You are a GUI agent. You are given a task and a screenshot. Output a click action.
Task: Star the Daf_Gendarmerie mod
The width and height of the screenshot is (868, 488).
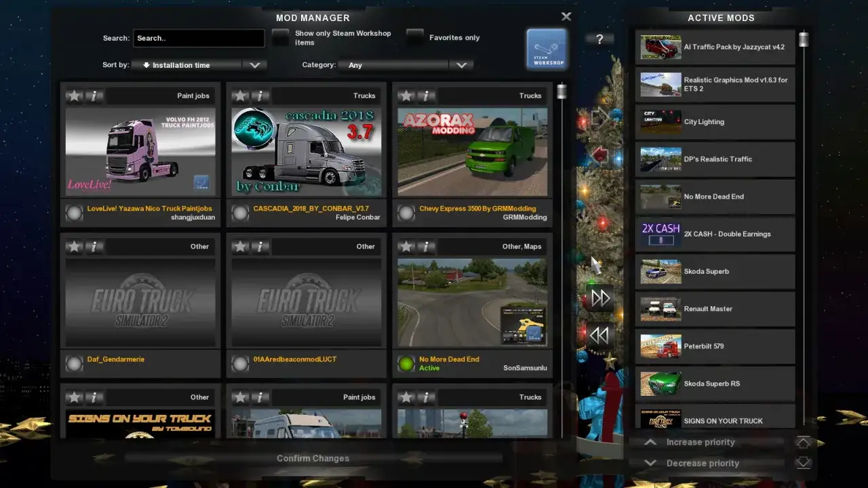[74, 247]
